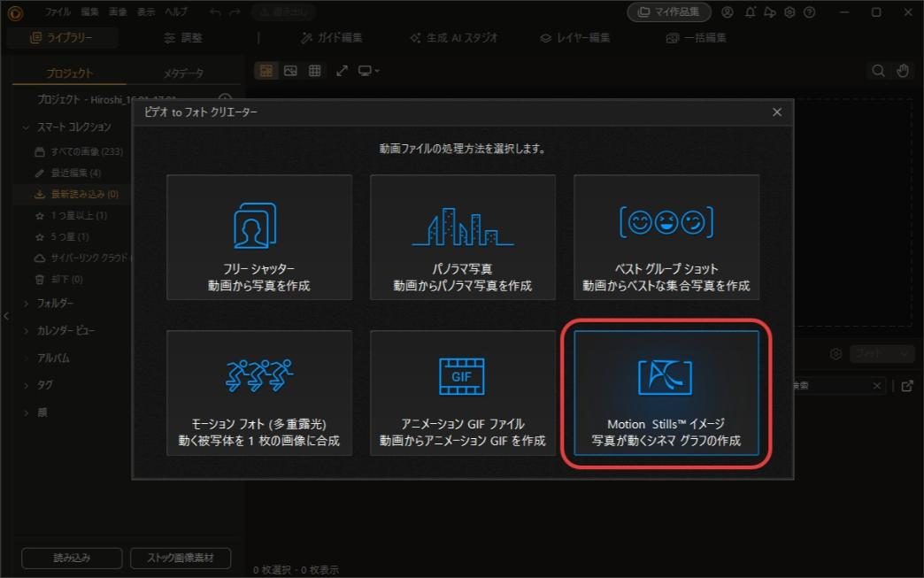
Task: Open the パノラマ写真 creation option
Action: (x=462, y=237)
